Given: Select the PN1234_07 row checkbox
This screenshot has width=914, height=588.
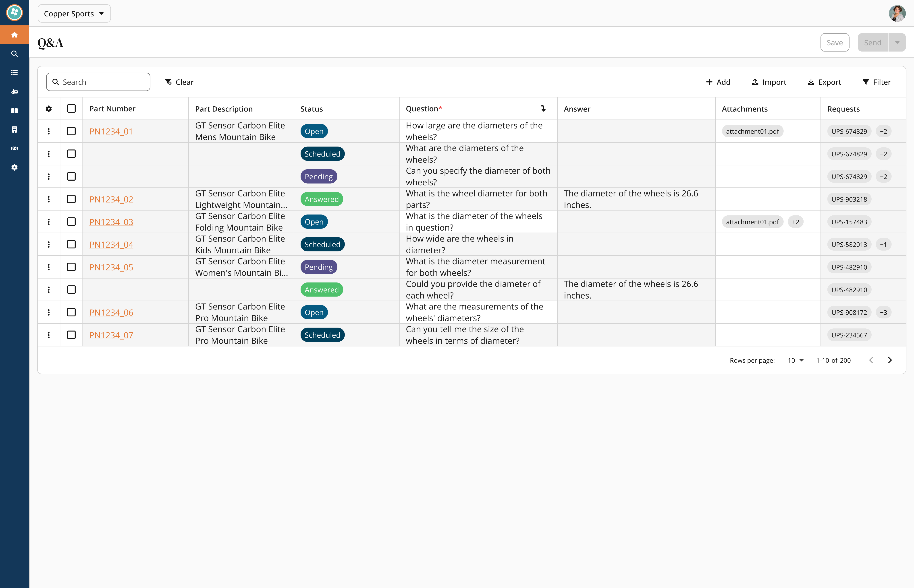Looking at the screenshot, I should 71,335.
